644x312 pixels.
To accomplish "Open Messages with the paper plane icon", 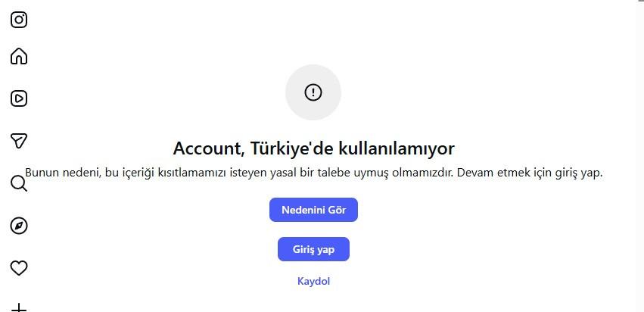I will tap(18, 141).
